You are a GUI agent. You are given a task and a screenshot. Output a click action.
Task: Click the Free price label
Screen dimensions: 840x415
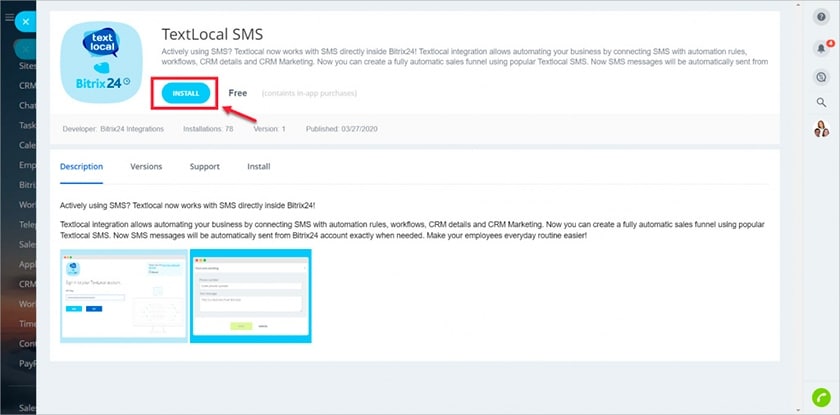click(238, 93)
